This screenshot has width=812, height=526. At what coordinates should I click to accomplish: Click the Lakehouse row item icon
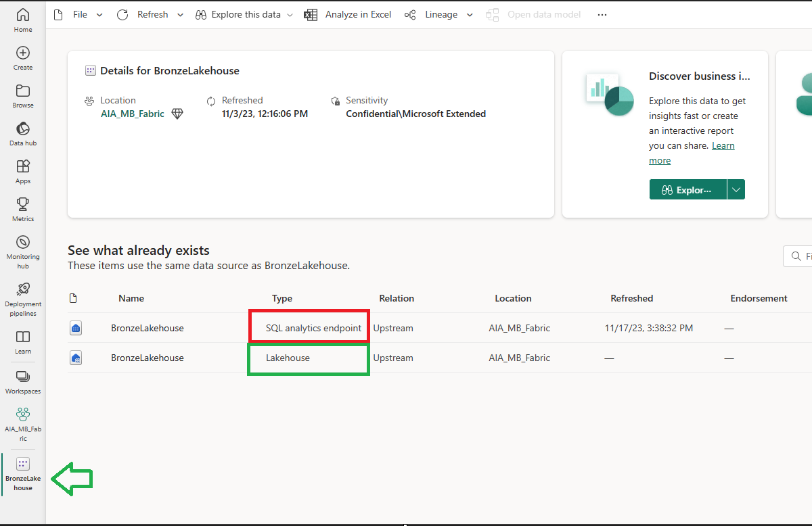tap(76, 358)
